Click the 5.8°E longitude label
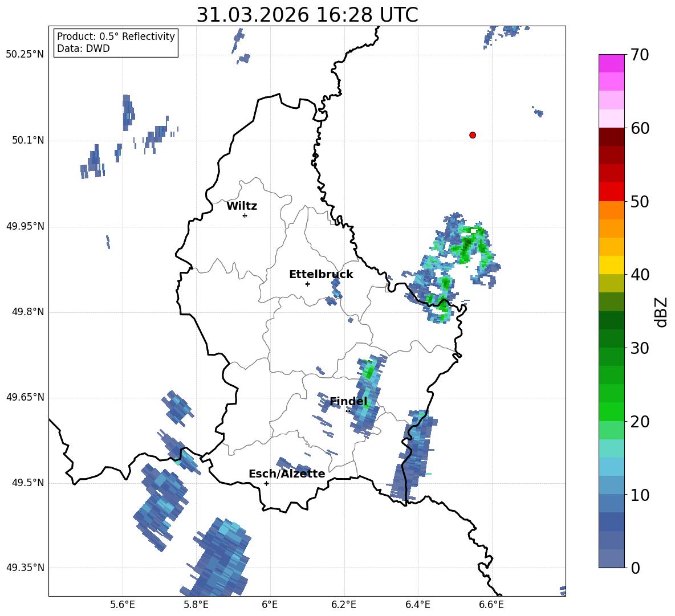 pos(196,605)
